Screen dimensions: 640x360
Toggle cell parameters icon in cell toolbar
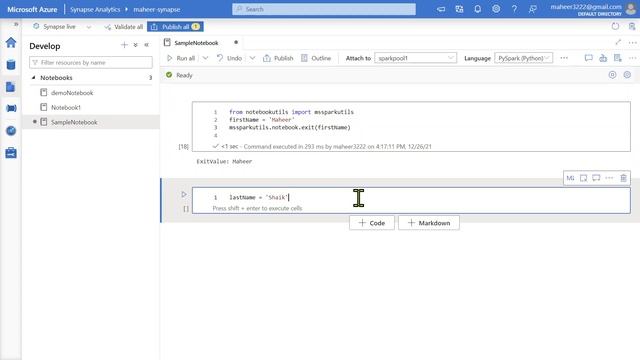584,178
